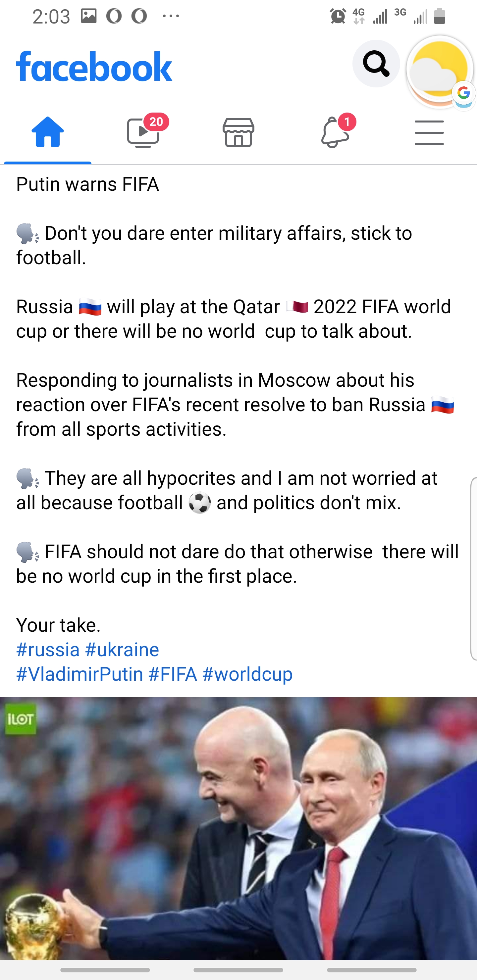This screenshot has width=477, height=980.
Task: Tap the Facebook search icon
Action: pyautogui.click(x=376, y=64)
